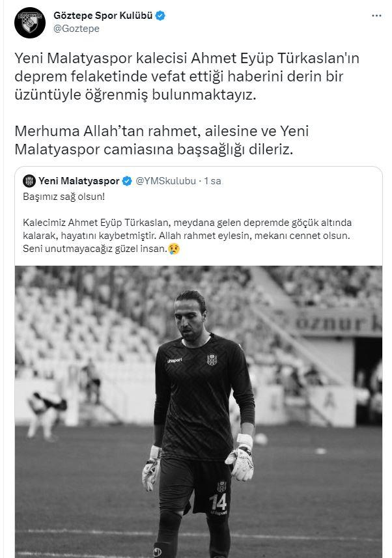Open the Göztepe Spor Kulübü profile name
392x558 pixels.
(103, 16)
